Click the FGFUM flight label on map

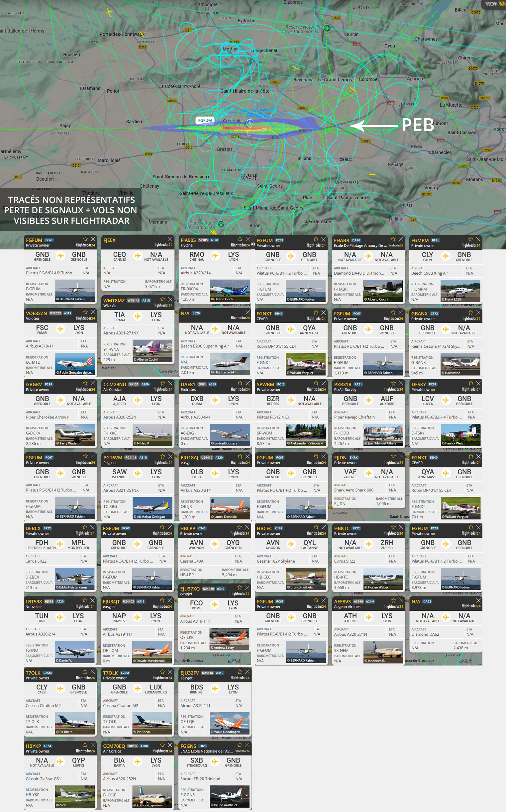pyautogui.click(x=205, y=121)
